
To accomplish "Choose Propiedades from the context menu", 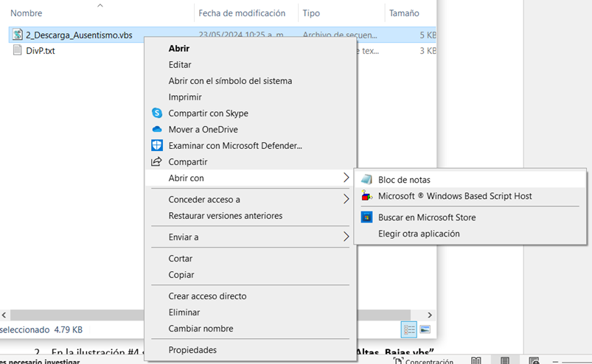I will tap(192, 350).
